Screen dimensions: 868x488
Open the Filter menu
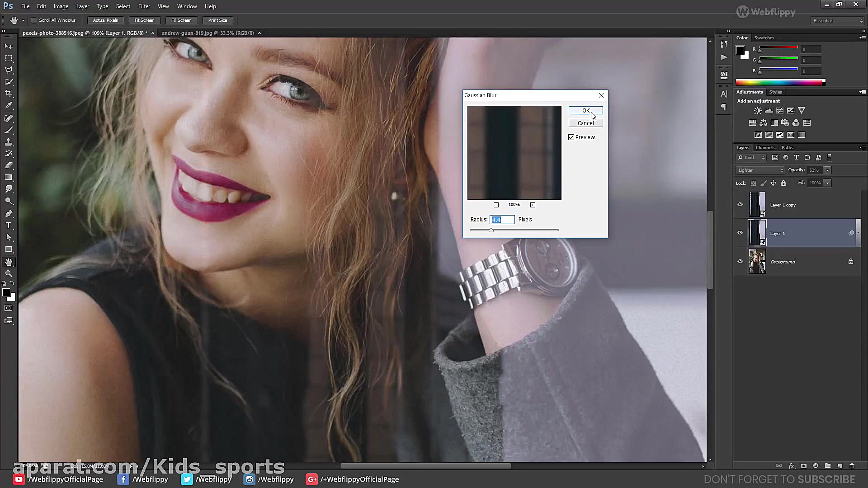[144, 6]
